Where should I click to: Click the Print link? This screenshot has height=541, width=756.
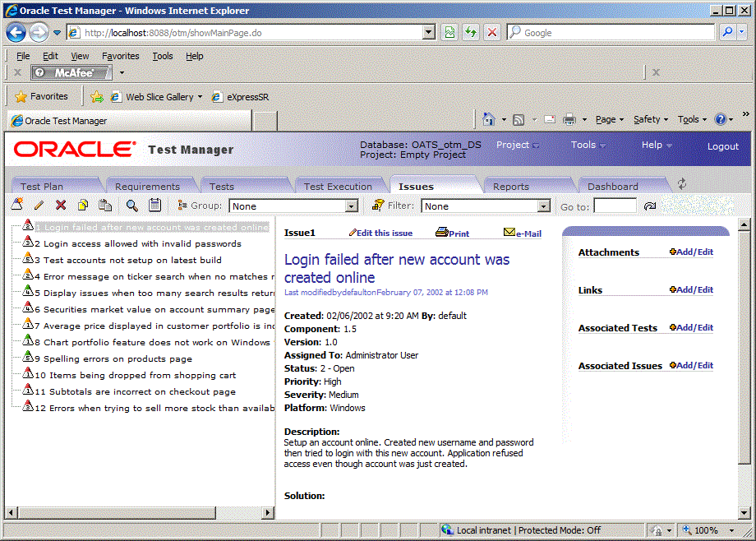tap(452, 234)
